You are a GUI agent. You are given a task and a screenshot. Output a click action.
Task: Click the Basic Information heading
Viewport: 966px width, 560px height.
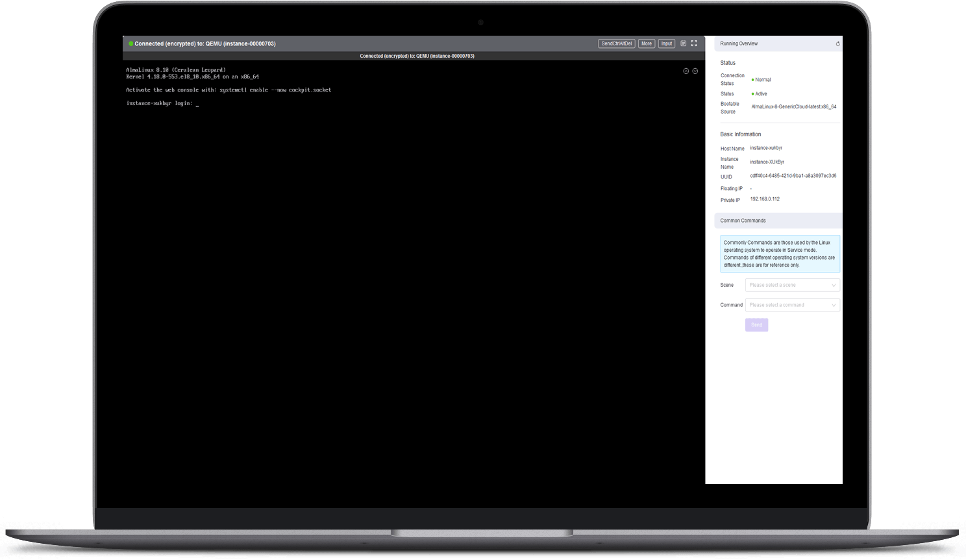pos(740,134)
